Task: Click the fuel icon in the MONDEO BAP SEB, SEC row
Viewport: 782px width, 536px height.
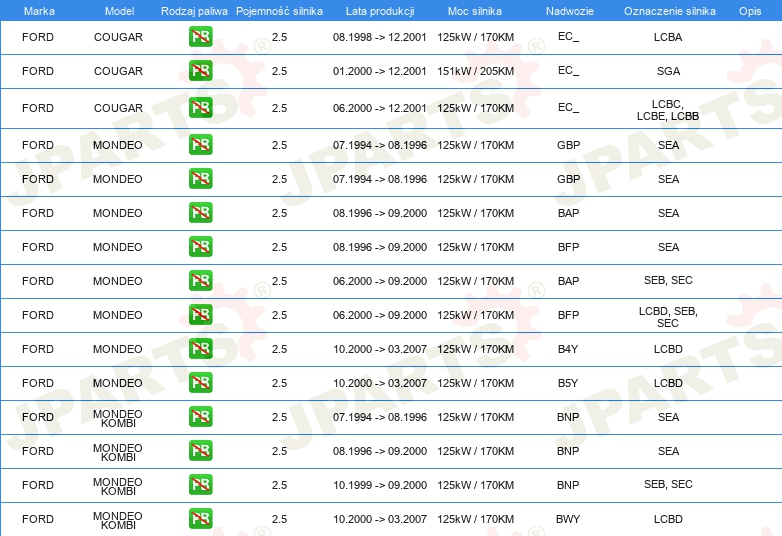Action: (200, 281)
